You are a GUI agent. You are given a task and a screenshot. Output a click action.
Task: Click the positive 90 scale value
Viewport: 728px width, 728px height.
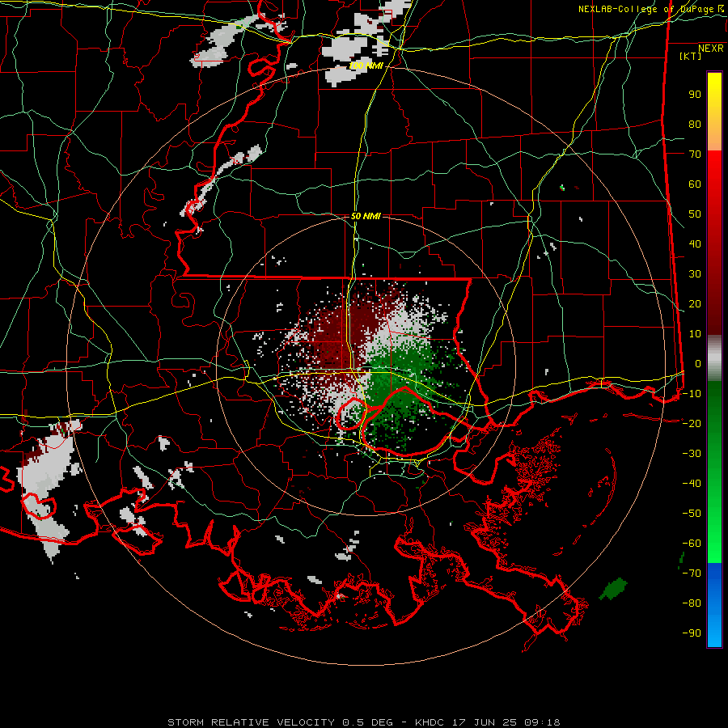[x=695, y=95]
